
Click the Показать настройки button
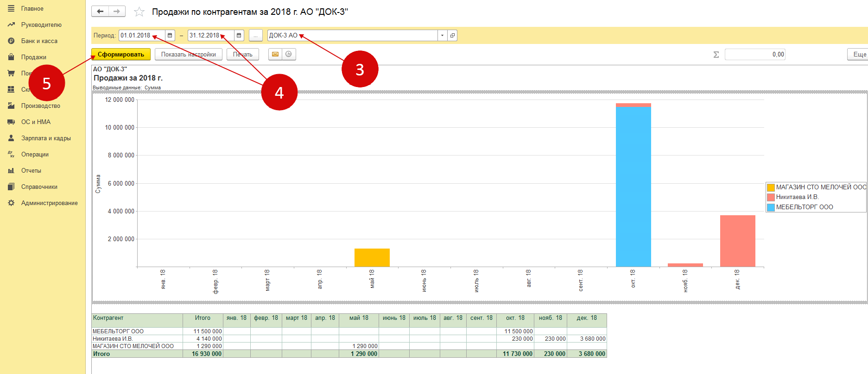[x=189, y=54]
